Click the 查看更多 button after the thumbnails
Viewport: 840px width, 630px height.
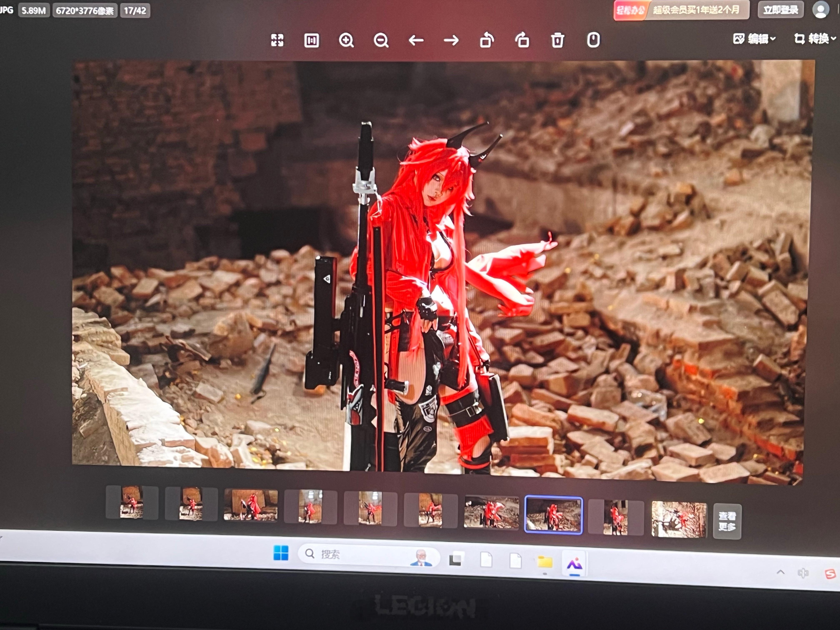(x=727, y=521)
